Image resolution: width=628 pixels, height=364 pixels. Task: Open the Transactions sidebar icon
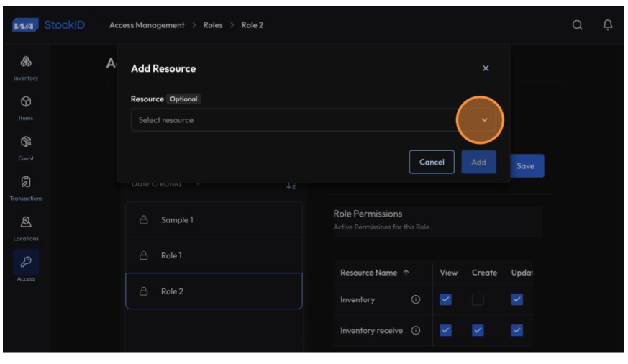click(x=26, y=181)
